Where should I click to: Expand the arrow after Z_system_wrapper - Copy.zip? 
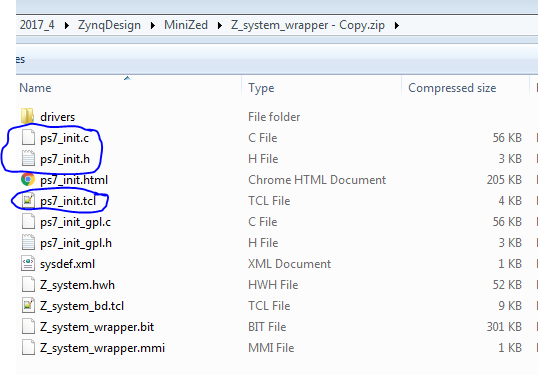coord(397,25)
